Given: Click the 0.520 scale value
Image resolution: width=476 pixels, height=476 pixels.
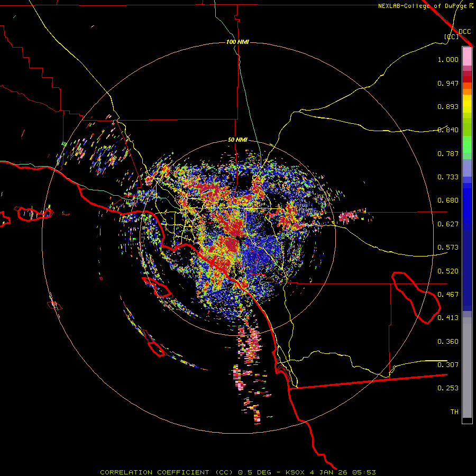Looking at the screenshot, I should click(x=448, y=271).
